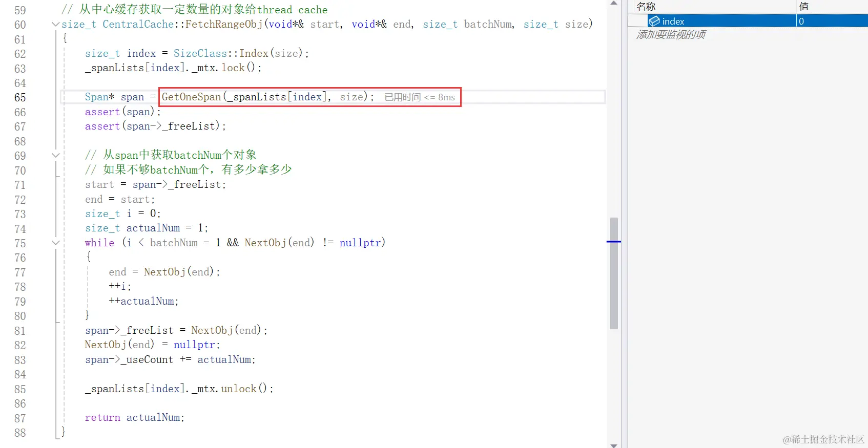Collapse the comment block at line 69

pos(55,155)
